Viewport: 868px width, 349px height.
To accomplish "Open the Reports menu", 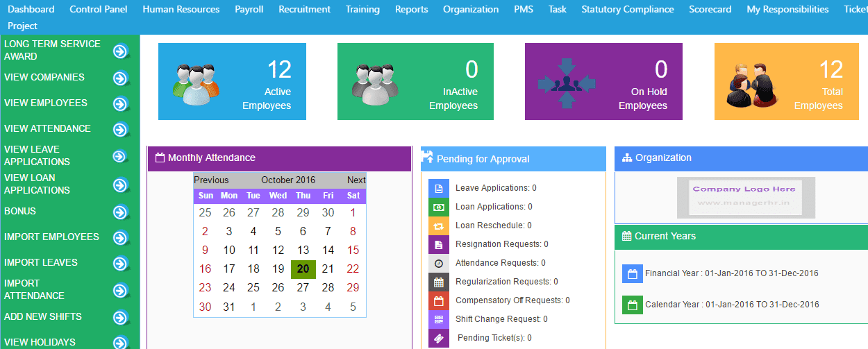I will coord(412,9).
